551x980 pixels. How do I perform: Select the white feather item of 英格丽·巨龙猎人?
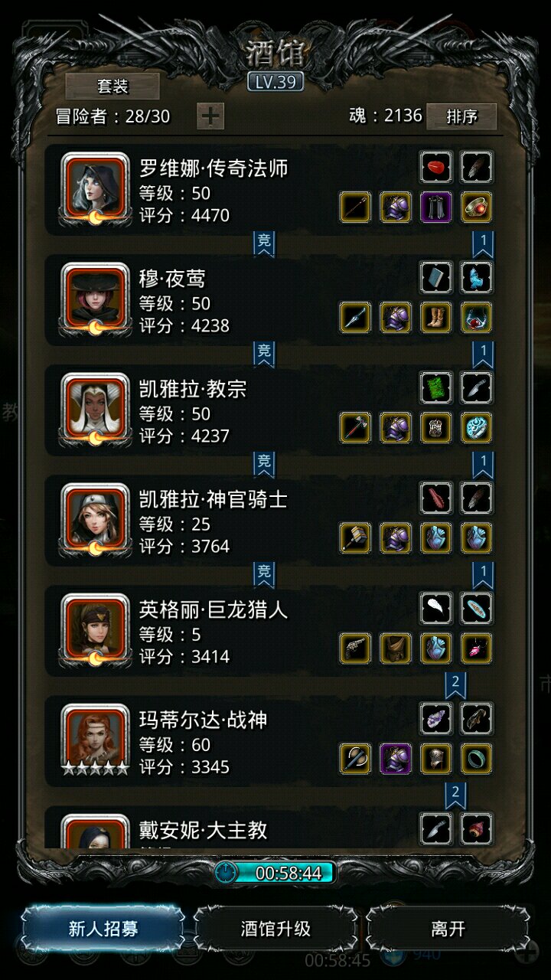tap(436, 608)
